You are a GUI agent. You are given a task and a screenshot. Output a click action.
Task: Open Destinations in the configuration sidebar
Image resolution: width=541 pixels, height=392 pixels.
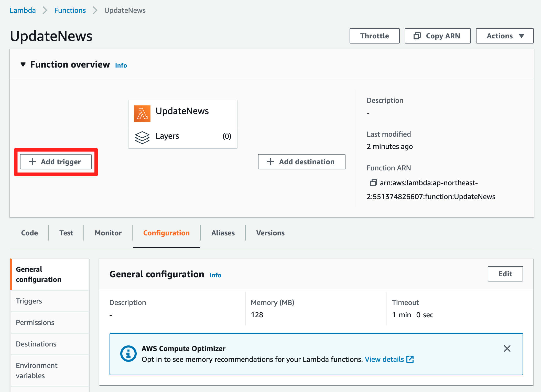point(50,344)
